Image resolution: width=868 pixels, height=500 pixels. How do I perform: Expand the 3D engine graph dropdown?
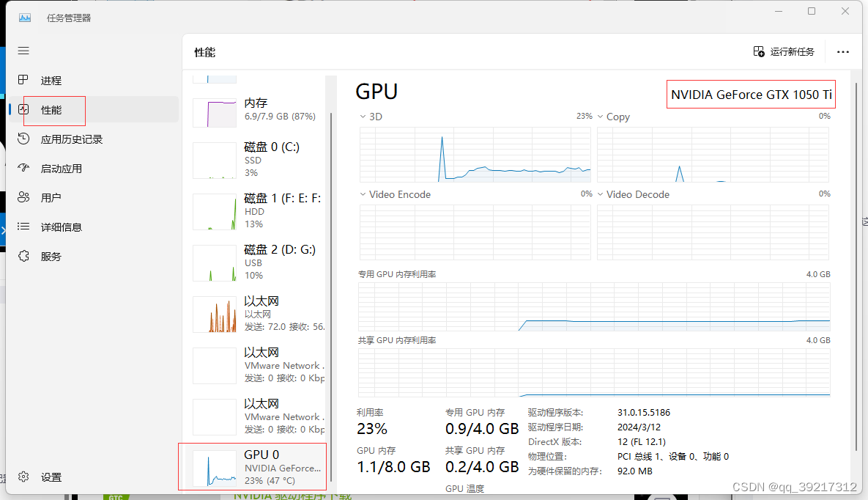pos(363,117)
